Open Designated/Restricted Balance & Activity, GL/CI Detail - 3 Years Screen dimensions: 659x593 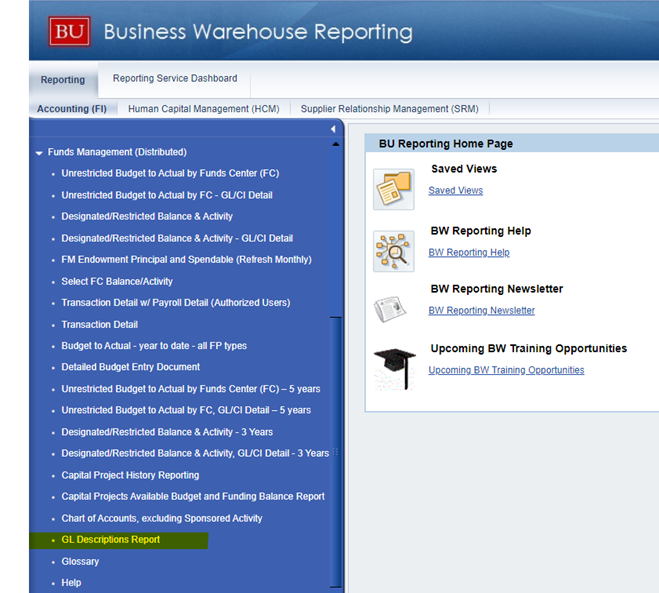[x=195, y=453]
